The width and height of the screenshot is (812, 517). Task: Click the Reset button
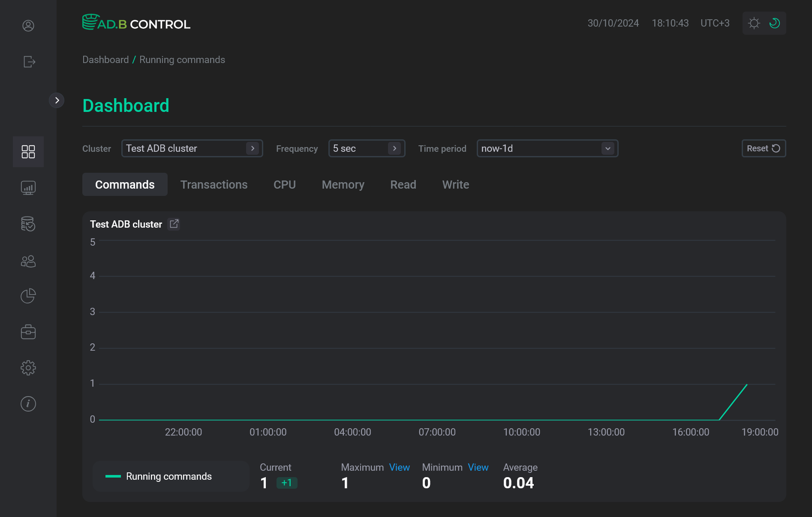[764, 148]
